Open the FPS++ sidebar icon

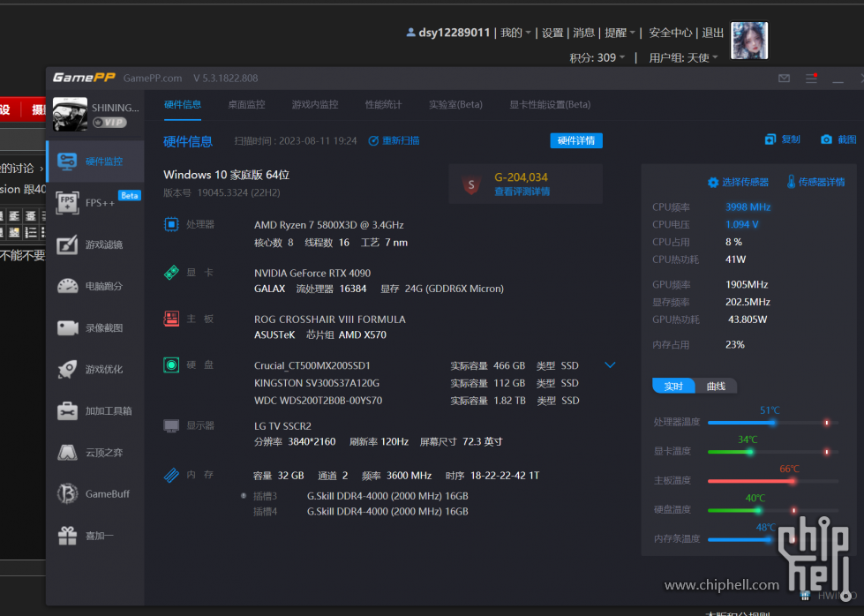point(67,203)
